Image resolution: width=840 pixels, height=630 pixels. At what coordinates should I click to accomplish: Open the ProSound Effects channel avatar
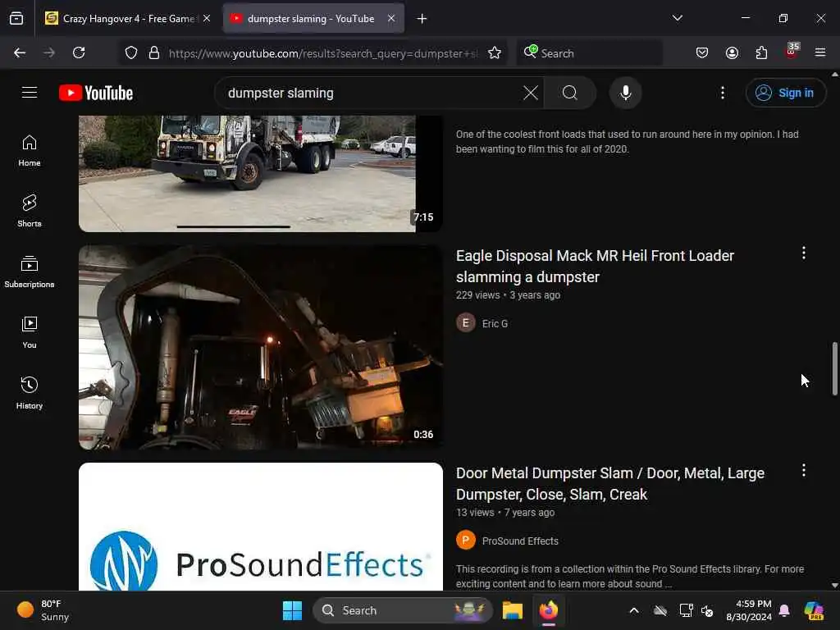466,540
